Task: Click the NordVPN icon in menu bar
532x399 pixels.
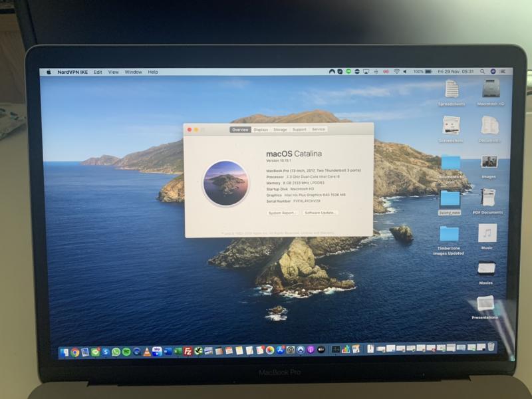Action: coord(332,72)
